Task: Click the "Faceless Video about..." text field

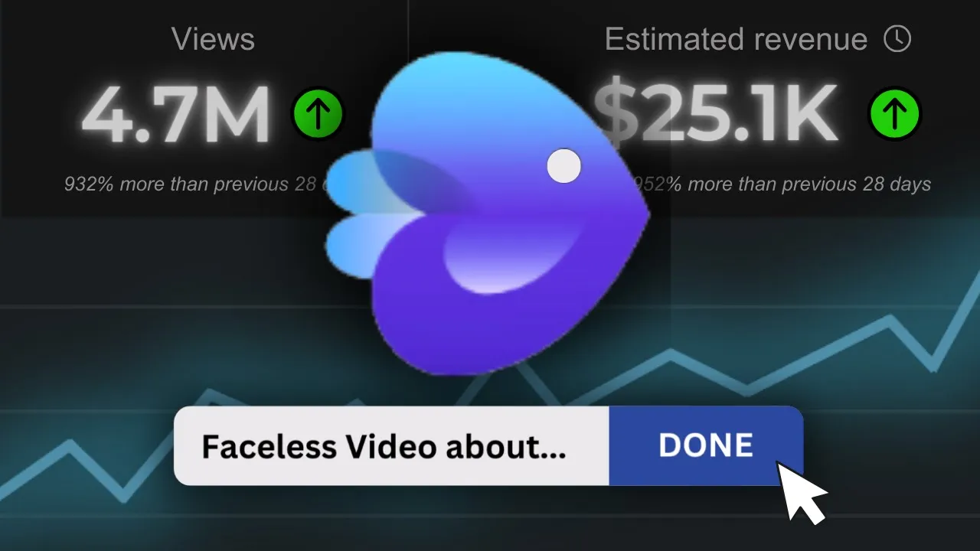Action: coord(391,446)
